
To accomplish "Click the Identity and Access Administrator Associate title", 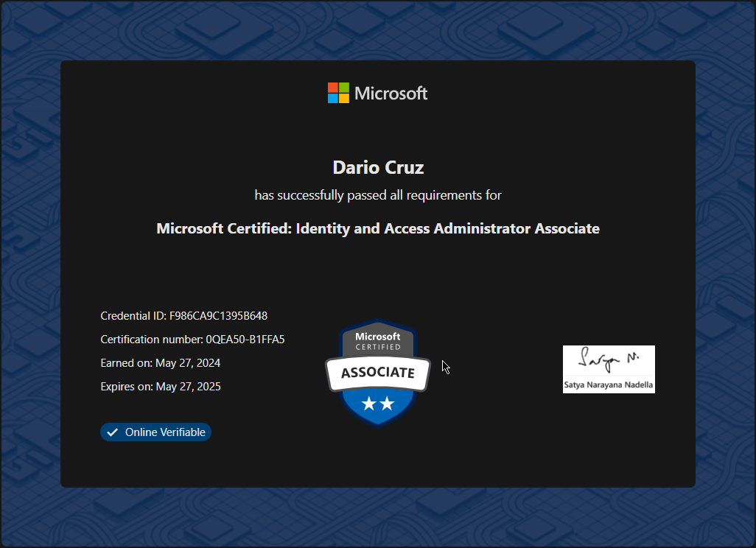I will [x=378, y=228].
